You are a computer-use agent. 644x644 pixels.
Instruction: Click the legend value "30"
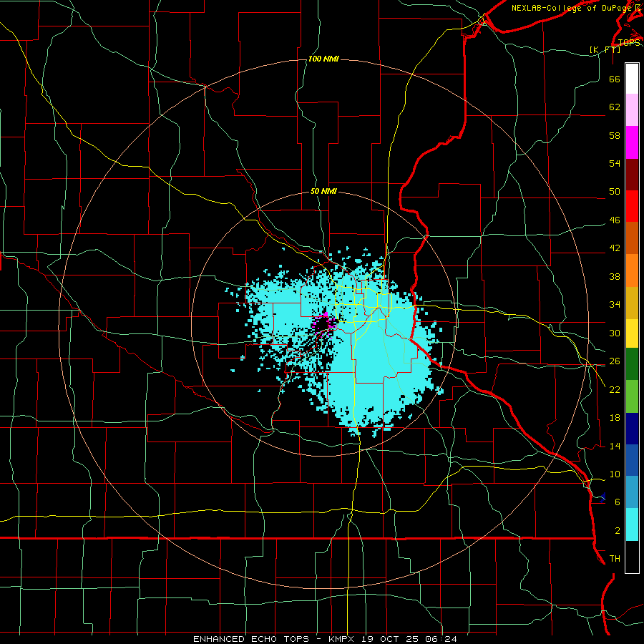pyautogui.click(x=615, y=333)
